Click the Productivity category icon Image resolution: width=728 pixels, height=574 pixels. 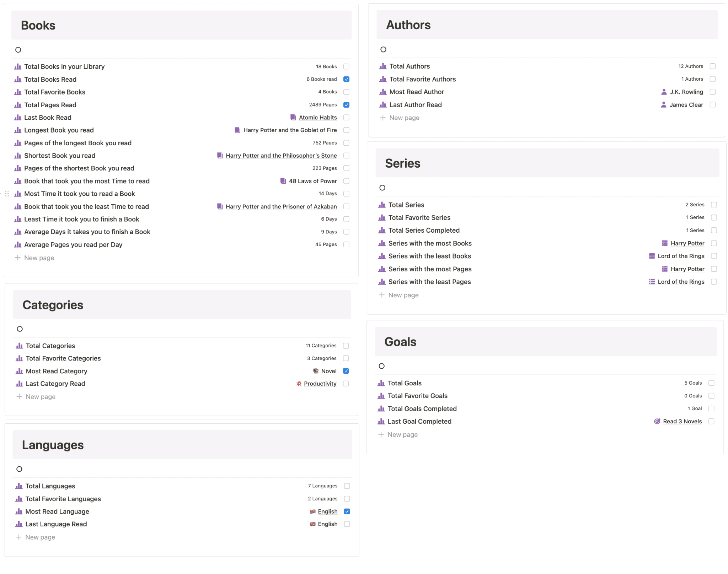coord(299,384)
